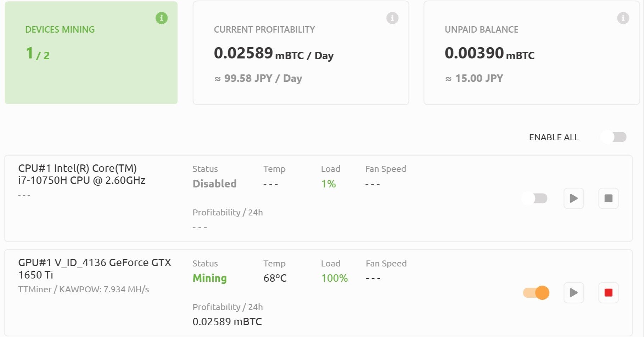Toggle the Enable All switch
644x337 pixels.
coord(614,137)
